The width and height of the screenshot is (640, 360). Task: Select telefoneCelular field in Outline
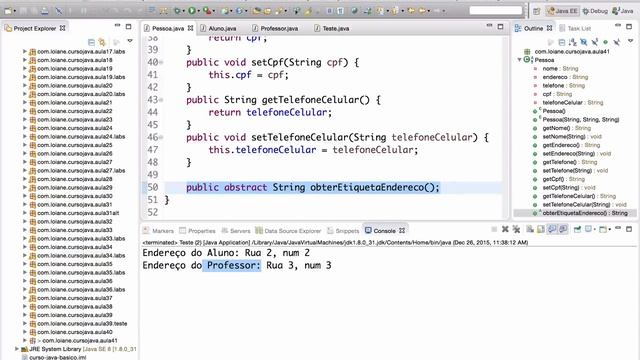tap(568, 102)
